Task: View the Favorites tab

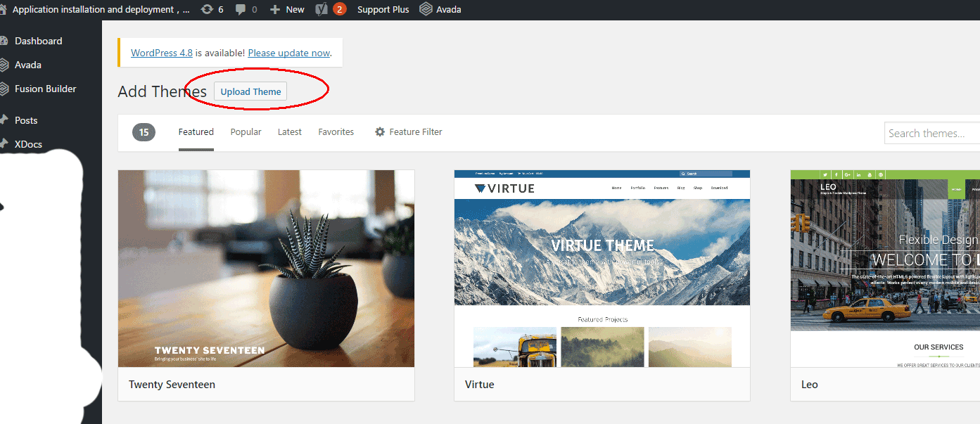Action: pyautogui.click(x=336, y=131)
